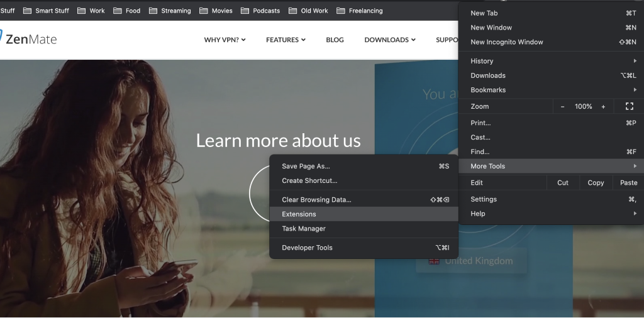
Task: Open the Food bookmarks folder
Action: pyautogui.click(x=126, y=11)
